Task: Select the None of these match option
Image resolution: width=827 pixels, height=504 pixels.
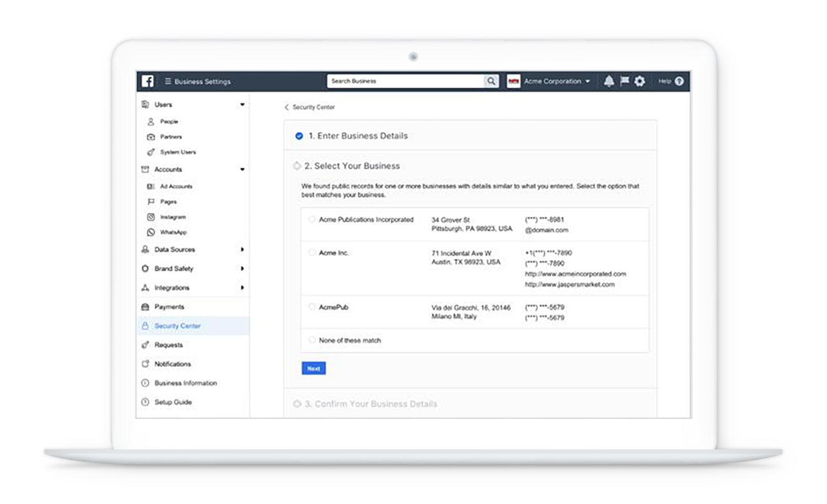Action: pyautogui.click(x=312, y=340)
